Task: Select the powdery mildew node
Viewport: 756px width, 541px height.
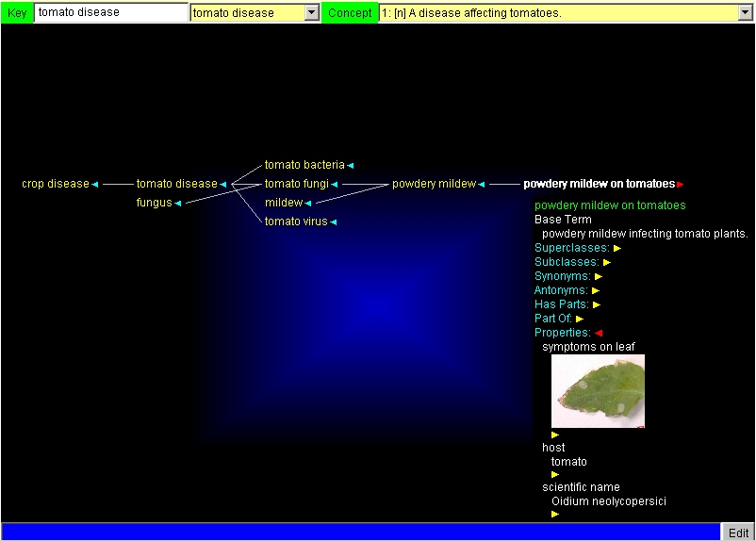Action: coord(434,184)
